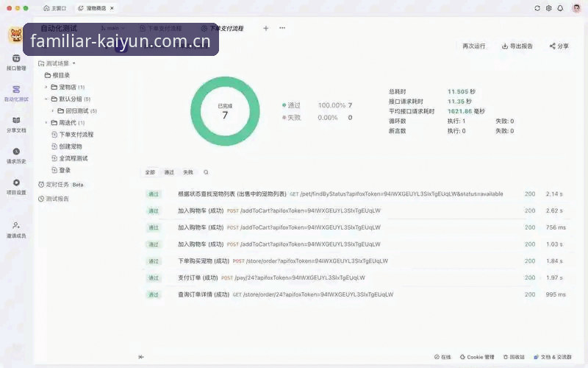Collapse the 默认分组 folder

[x=46, y=99]
